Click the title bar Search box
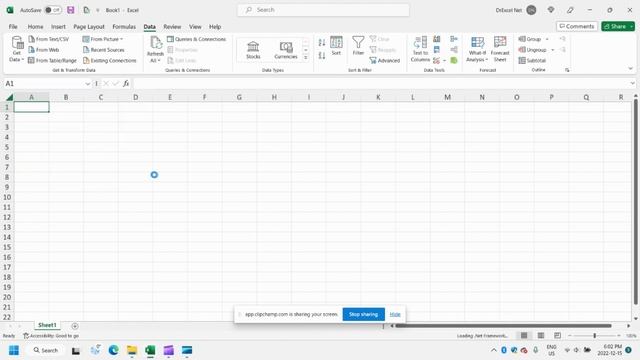The image size is (640, 360). 323,10
